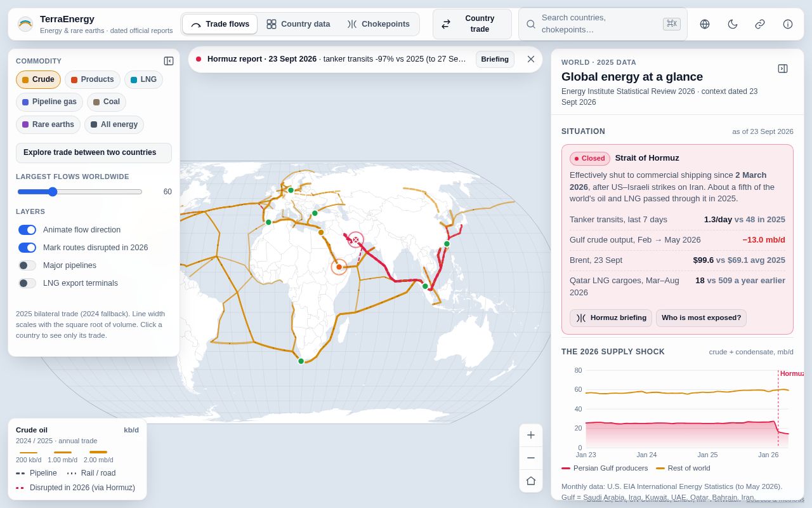Click the Rest of world legend entry
Screen dimensions: 812x508
click(x=683, y=468)
